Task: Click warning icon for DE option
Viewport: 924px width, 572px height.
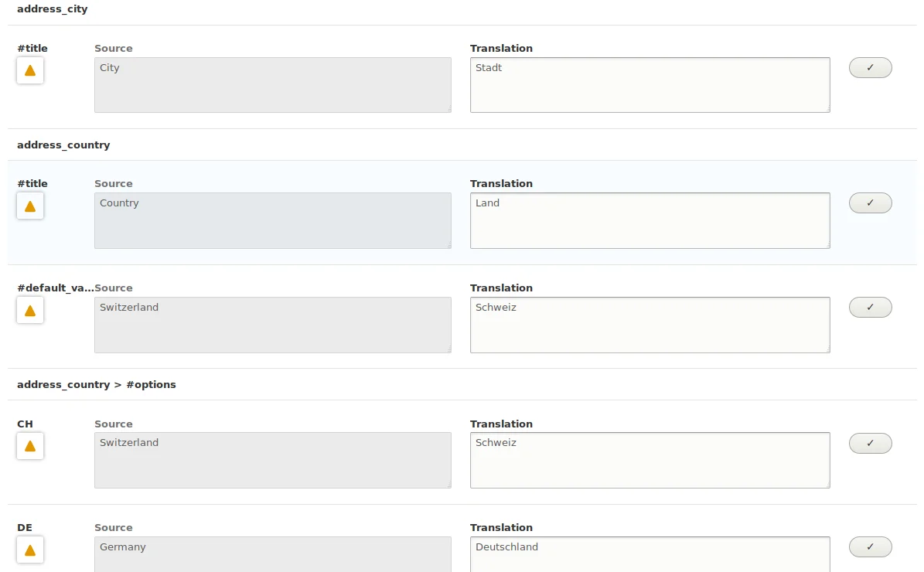Action: (30, 550)
